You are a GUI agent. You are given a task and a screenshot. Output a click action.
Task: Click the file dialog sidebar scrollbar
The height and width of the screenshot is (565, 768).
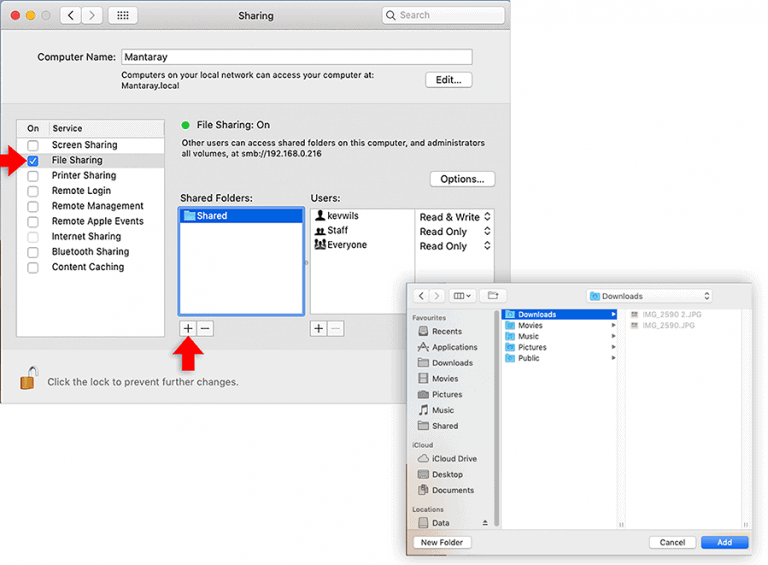pyautogui.click(x=496, y=418)
